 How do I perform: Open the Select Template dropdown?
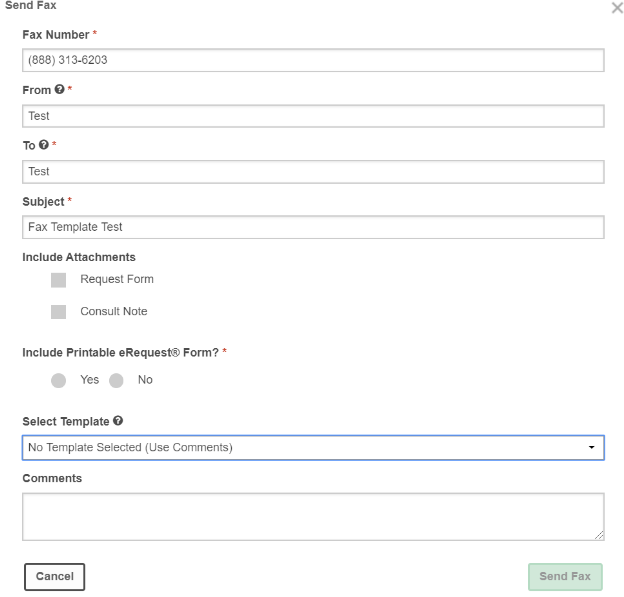(313, 448)
